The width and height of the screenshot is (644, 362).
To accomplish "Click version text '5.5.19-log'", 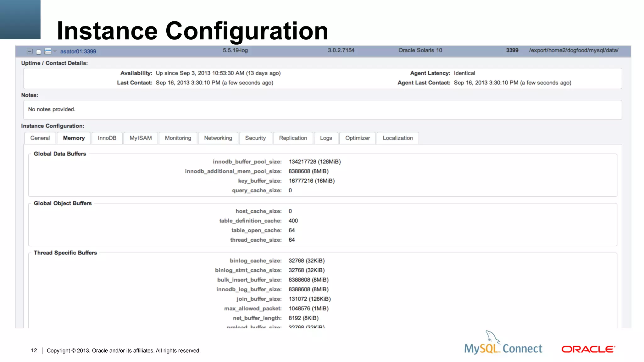I will click(235, 50).
